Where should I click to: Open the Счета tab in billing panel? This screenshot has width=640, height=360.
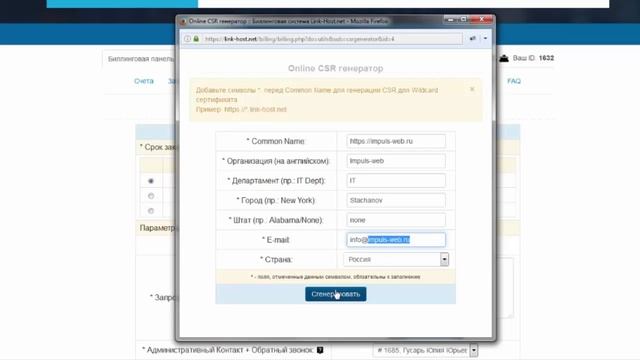click(x=144, y=81)
